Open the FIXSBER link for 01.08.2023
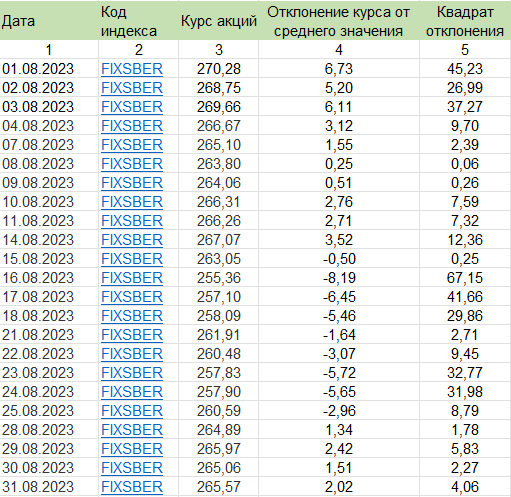Image resolution: width=511 pixels, height=497 pixels. pyautogui.click(x=132, y=69)
